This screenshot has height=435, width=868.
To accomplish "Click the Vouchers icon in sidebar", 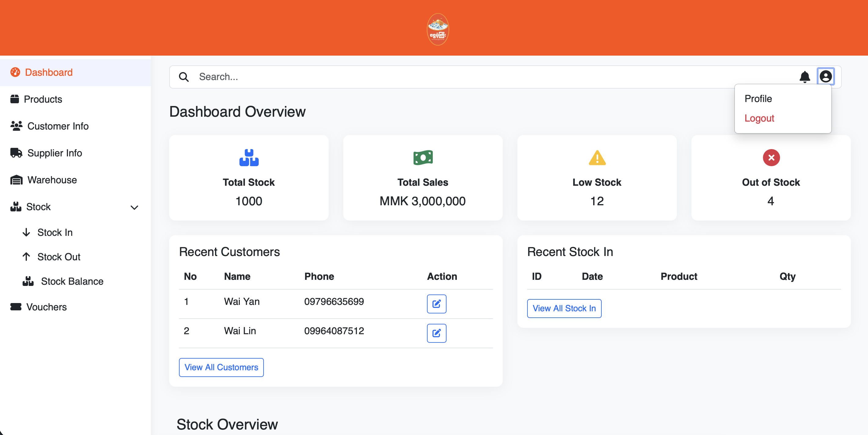I will (x=16, y=307).
